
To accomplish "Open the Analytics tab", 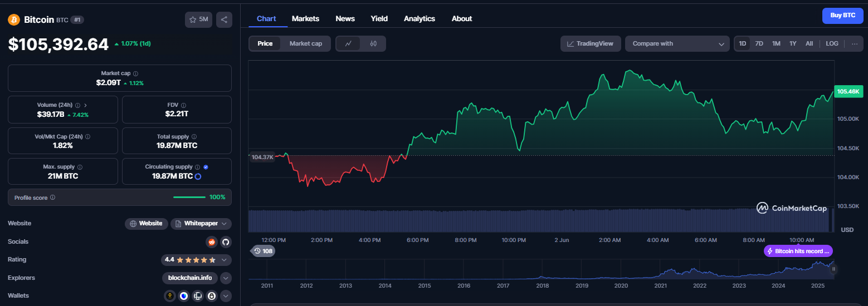I will pos(420,18).
